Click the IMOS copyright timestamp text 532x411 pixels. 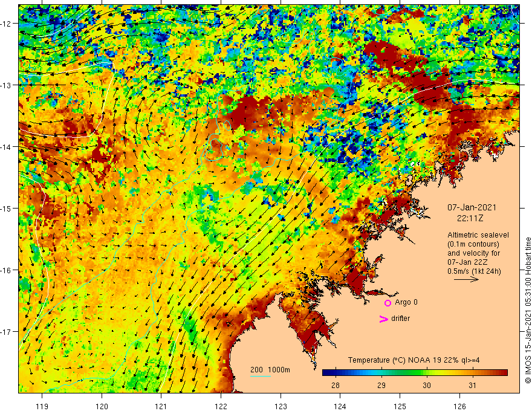[528, 310]
